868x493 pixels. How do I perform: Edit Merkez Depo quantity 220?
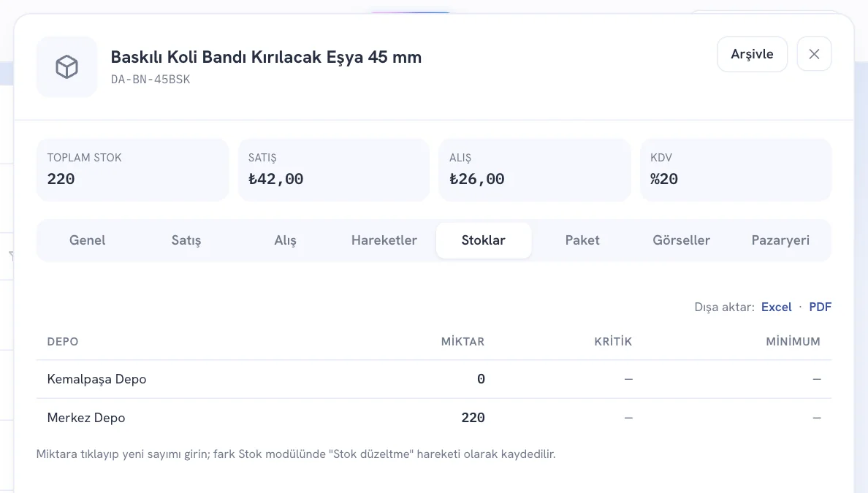[473, 418]
